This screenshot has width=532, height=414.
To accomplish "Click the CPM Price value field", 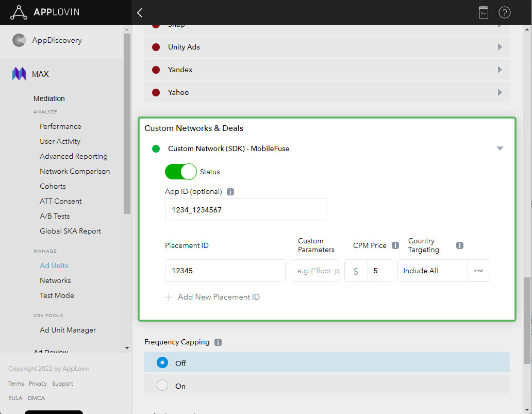I will 379,271.
